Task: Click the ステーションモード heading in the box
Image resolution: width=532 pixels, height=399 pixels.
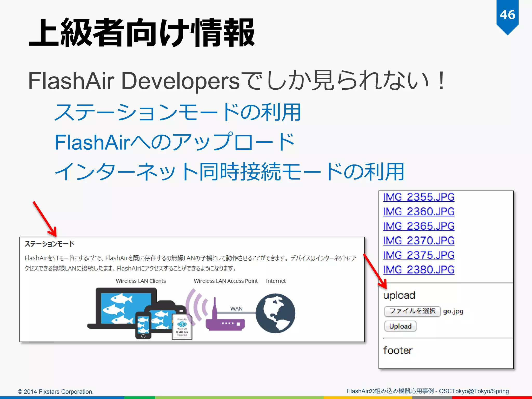Action: (x=49, y=244)
